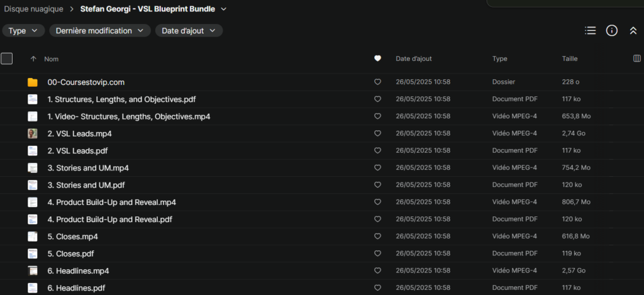Click the 2. VSL Leads.mp4 video thumbnail
Viewport: 644px width, 295px height.
pyautogui.click(x=33, y=133)
